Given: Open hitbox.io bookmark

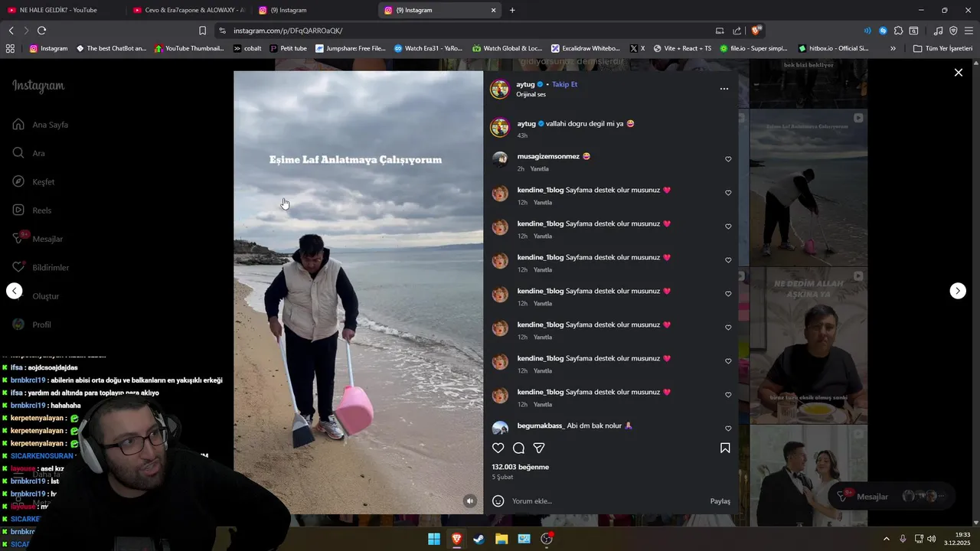Looking at the screenshot, I should point(833,48).
